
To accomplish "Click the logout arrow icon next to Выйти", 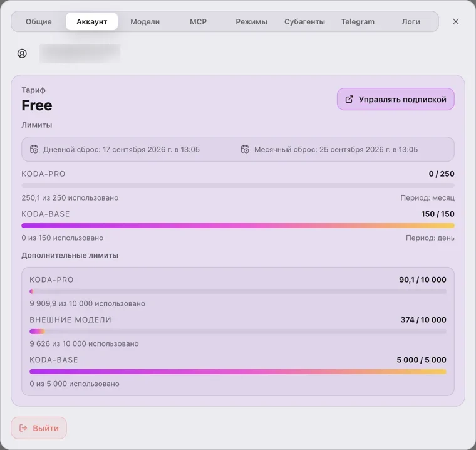I will (x=23, y=428).
